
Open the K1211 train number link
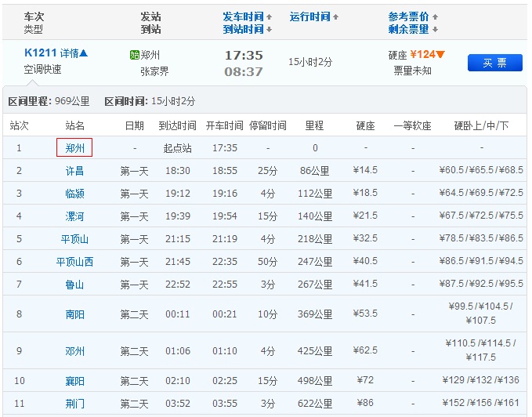(40, 53)
